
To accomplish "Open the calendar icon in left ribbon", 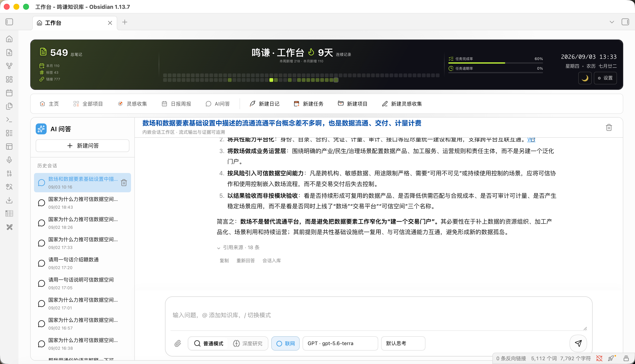I will [9, 93].
